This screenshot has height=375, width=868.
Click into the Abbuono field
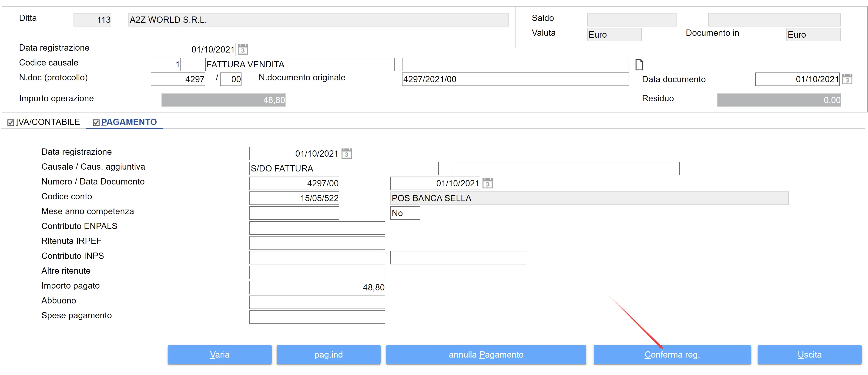coord(317,302)
